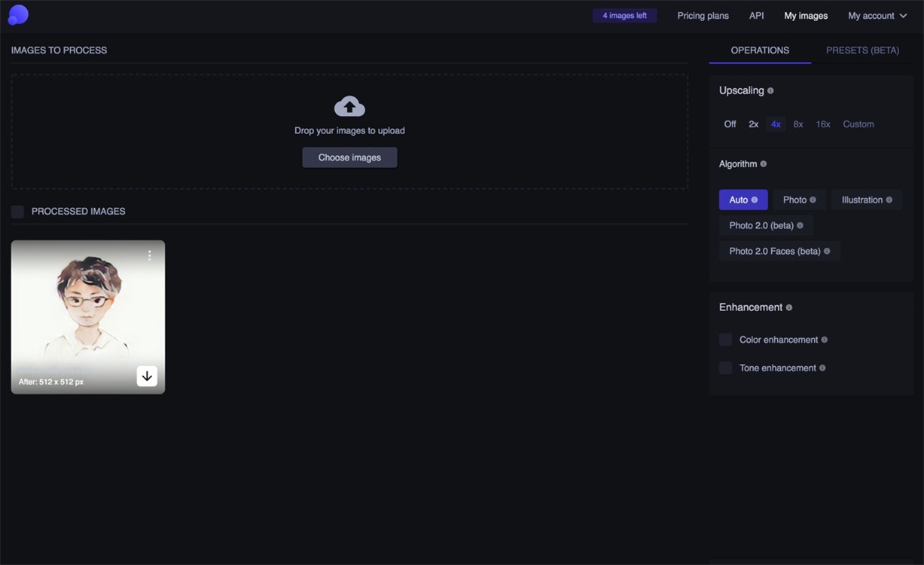Click the purple app logo icon
Viewport: 924px width, 565px height.
[x=18, y=14]
